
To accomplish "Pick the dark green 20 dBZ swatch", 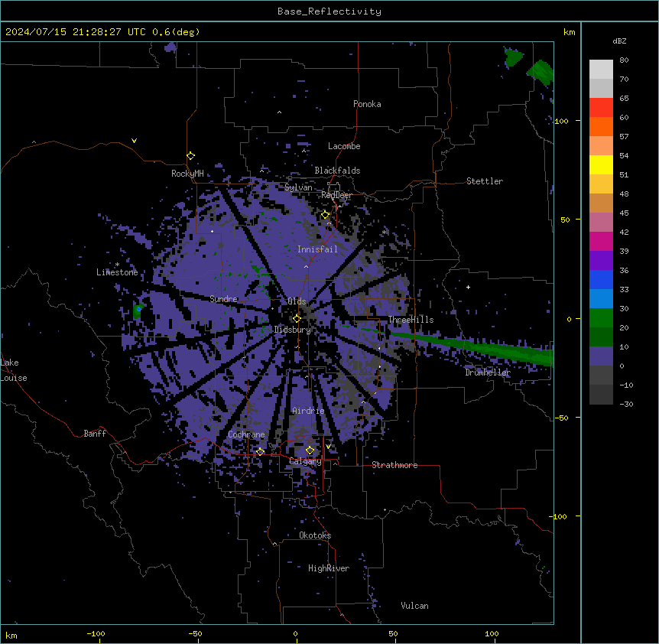I will click(601, 337).
